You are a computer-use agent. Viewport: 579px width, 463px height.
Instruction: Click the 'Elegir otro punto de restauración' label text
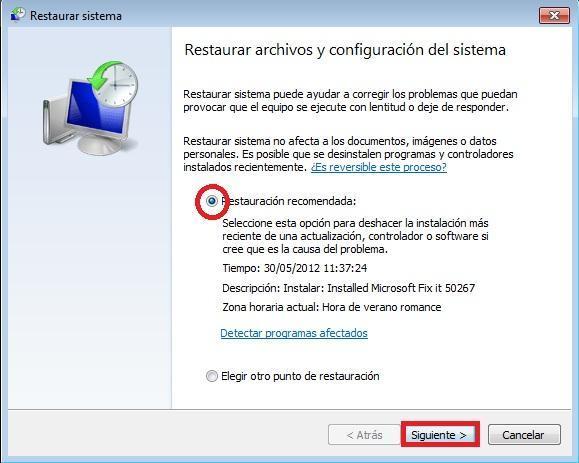pos(300,376)
